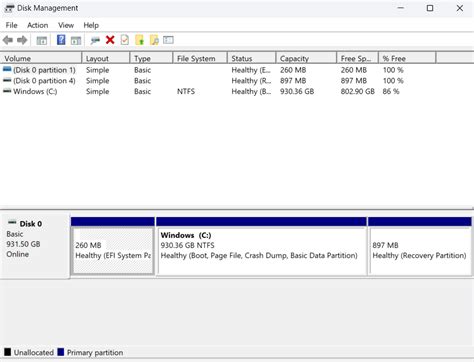Click the drive icon for Disk 0 partition 4

[x=7, y=80]
